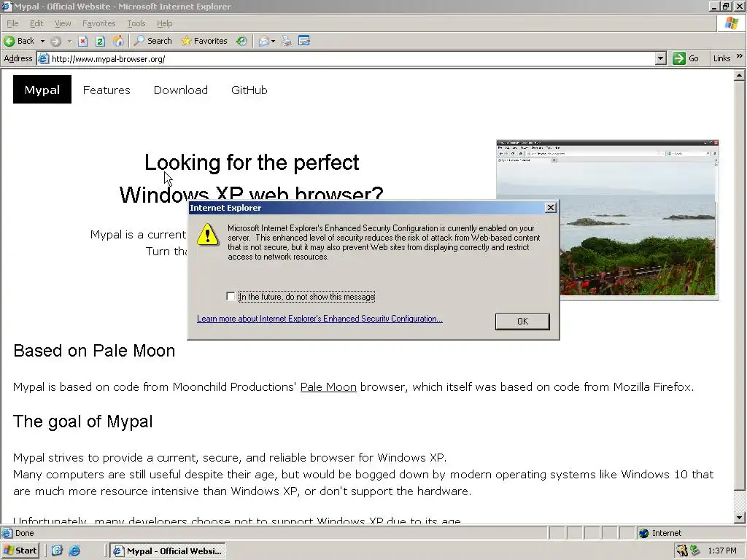This screenshot has height=560, width=747.
Task: Click Learn more about Enhanced Security Configuration link
Action: tap(320, 319)
